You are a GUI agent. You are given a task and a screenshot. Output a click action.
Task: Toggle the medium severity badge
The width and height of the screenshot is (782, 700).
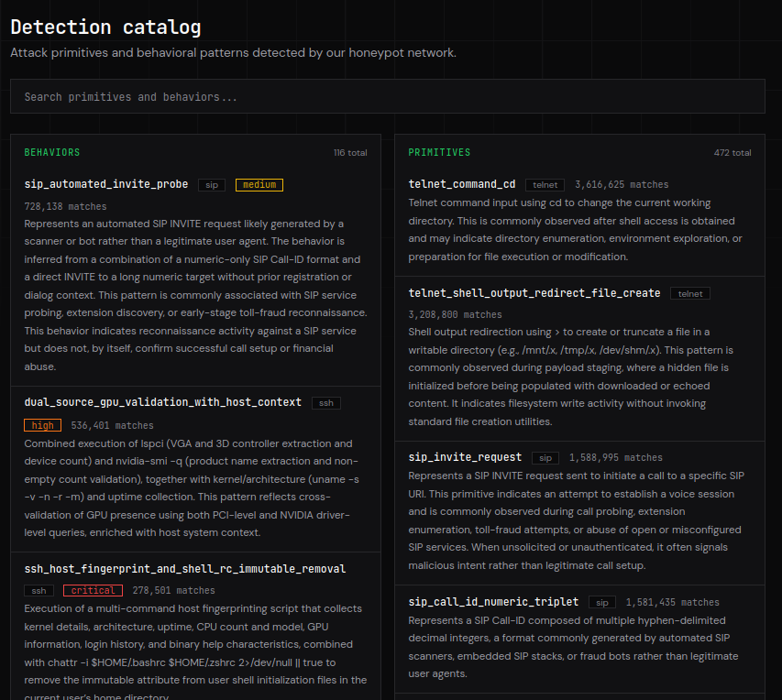[x=259, y=184]
